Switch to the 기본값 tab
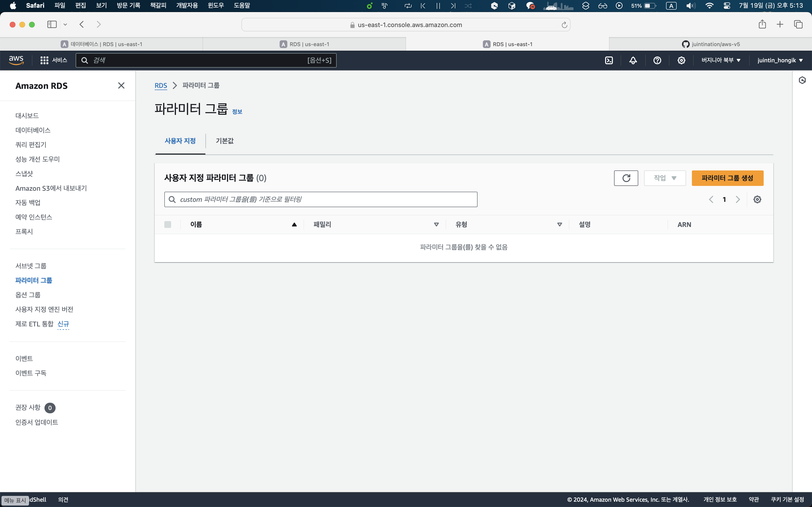The width and height of the screenshot is (812, 507). (x=225, y=141)
